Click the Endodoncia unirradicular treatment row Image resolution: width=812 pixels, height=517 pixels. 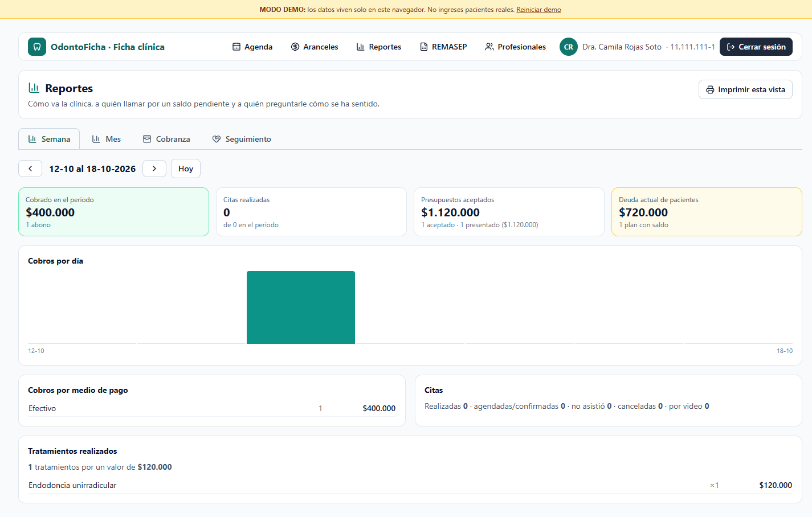coord(410,485)
